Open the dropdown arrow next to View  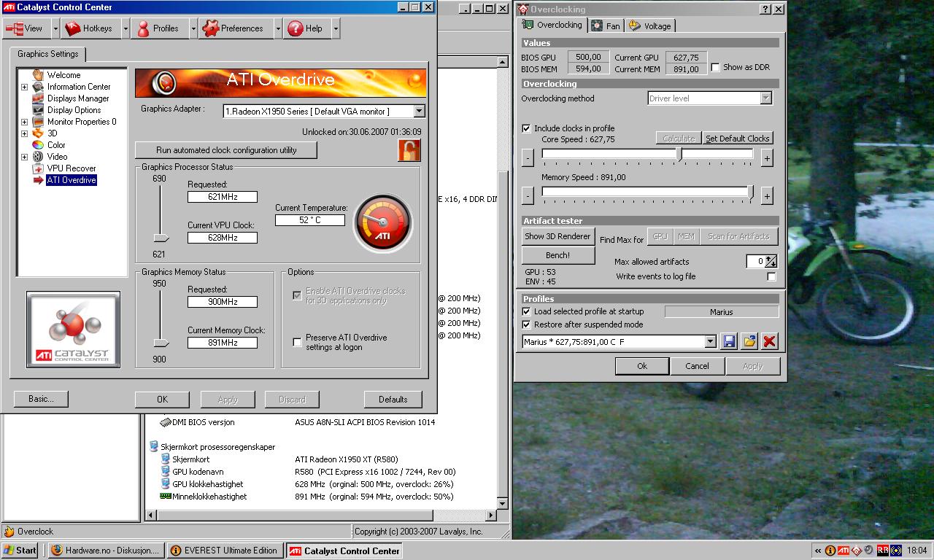55,28
